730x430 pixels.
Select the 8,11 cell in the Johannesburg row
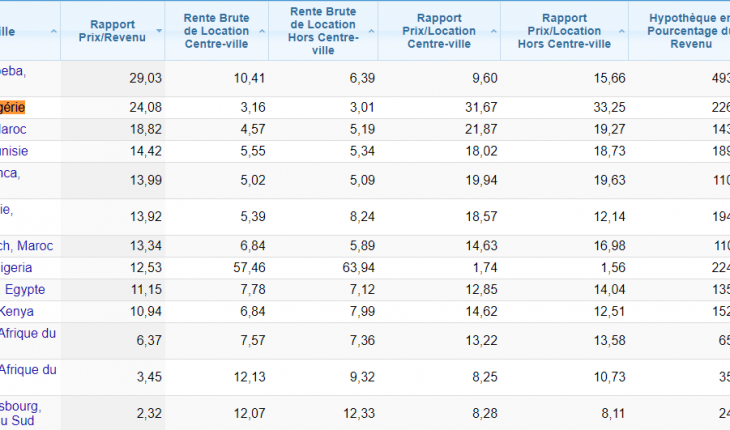[613, 413]
